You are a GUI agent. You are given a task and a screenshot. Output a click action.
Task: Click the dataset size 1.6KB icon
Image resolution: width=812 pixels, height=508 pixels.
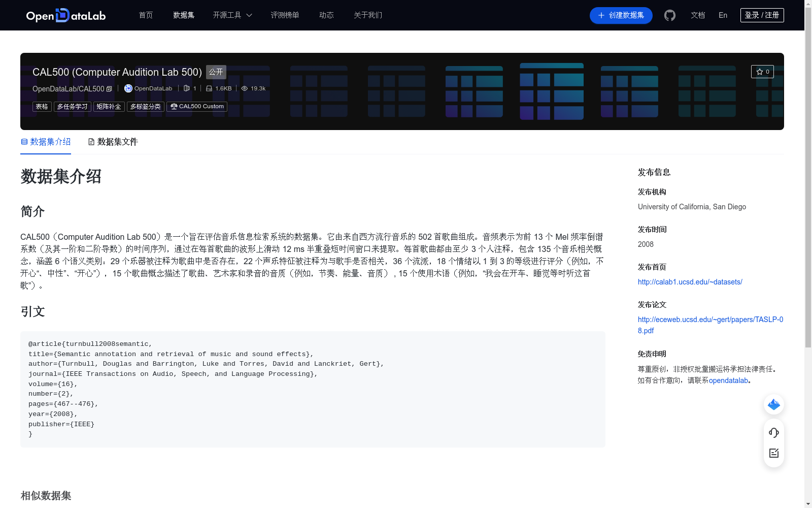click(209, 88)
